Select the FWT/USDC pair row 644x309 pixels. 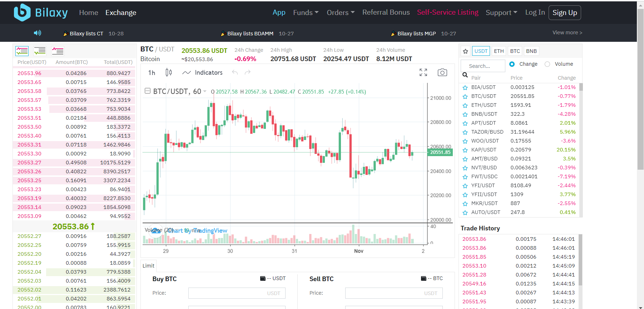coord(519,177)
